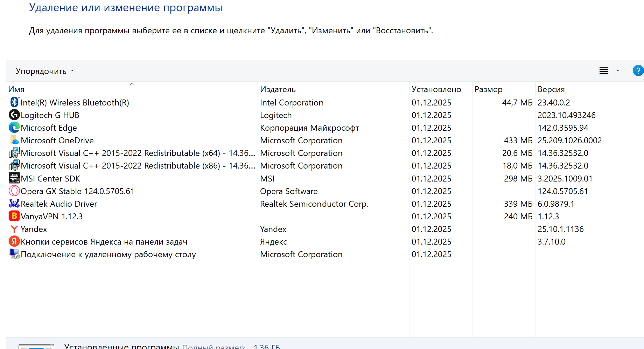Click publisher Intel Corporation
The height and width of the screenshot is (349, 644).
coord(292,103)
